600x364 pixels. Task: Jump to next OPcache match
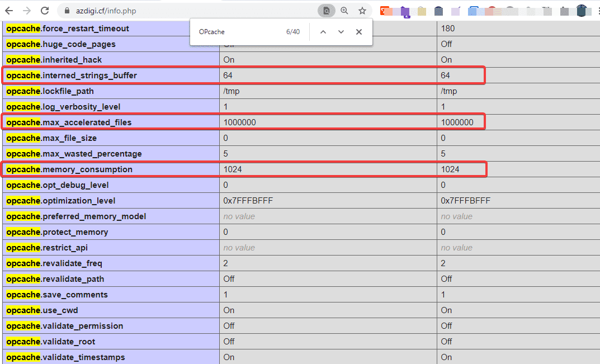341,32
